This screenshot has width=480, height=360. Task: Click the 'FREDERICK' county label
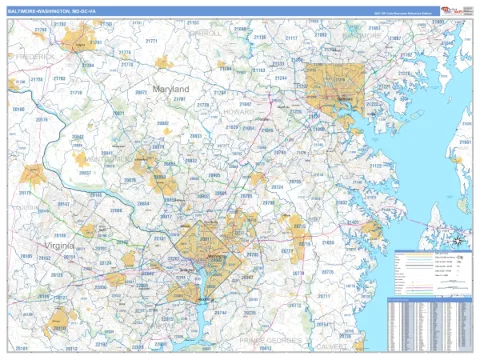click(x=35, y=57)
